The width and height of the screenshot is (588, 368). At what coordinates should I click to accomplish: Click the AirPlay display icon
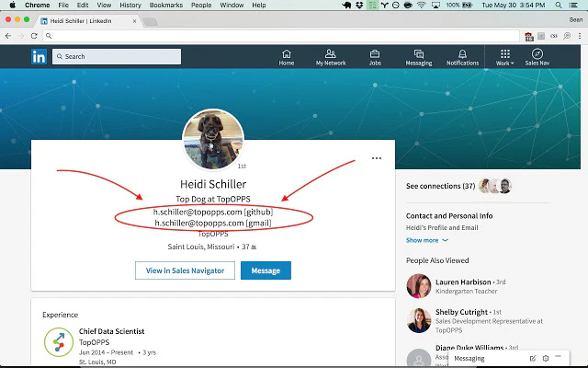point(435,5)
